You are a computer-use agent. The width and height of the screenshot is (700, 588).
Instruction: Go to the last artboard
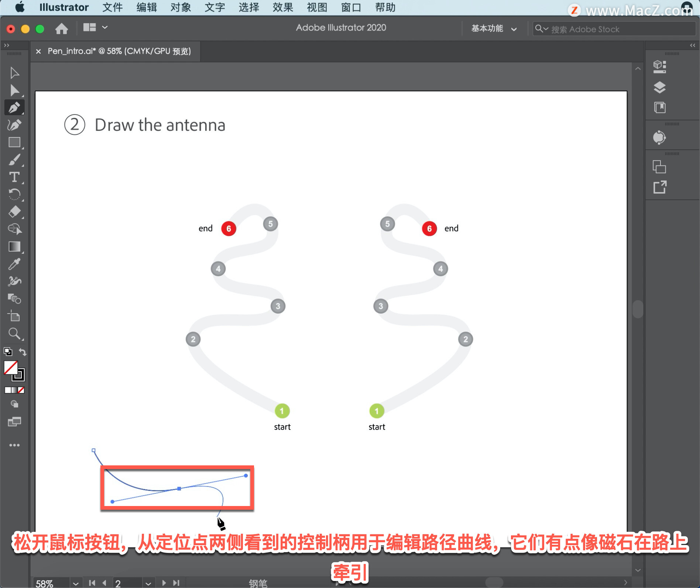click(x=176, y=583)
